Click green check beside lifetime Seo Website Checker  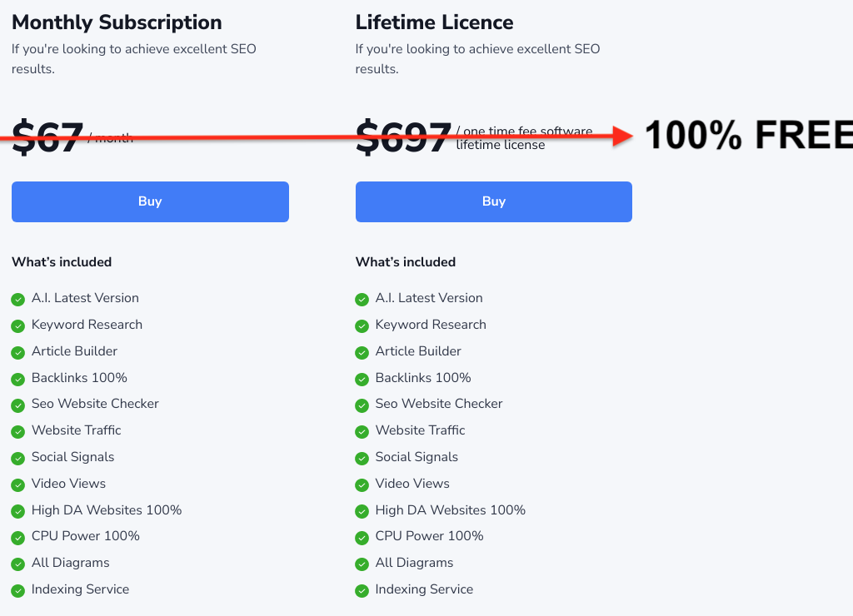(362, 405)
